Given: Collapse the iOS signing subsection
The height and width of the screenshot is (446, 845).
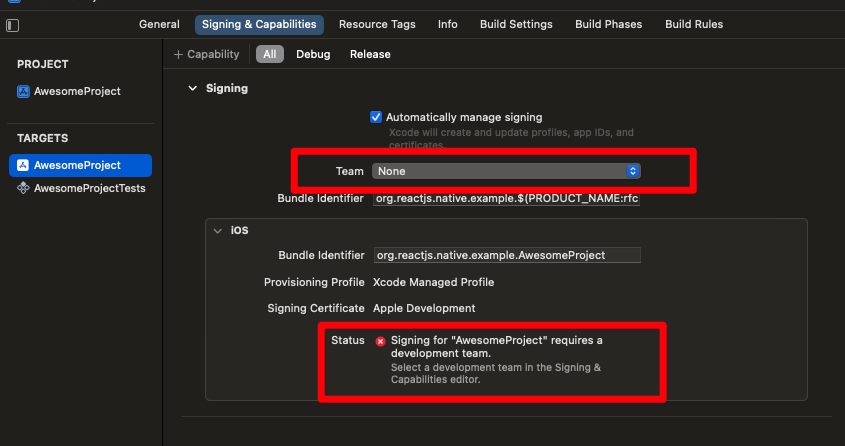Looking at the screenshot, I should (218, 231).
